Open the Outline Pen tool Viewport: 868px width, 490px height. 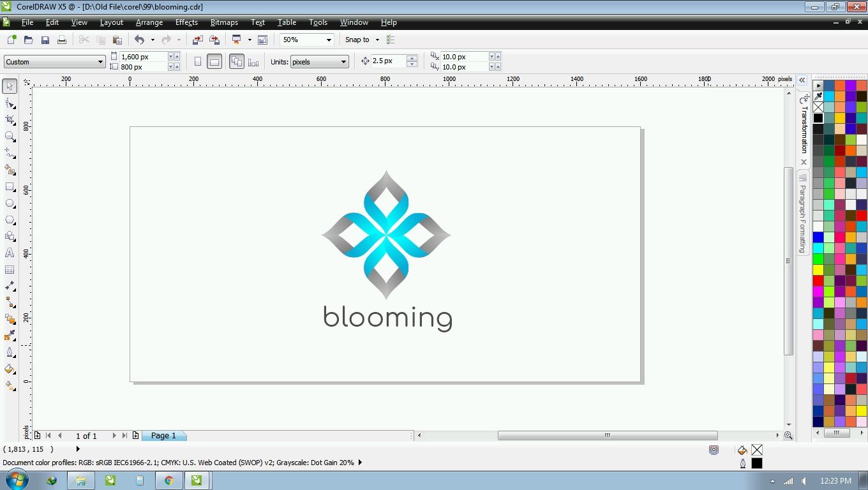(x=10, y=352)
